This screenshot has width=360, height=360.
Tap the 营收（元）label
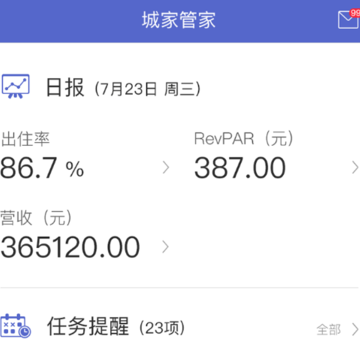point(37,218)
